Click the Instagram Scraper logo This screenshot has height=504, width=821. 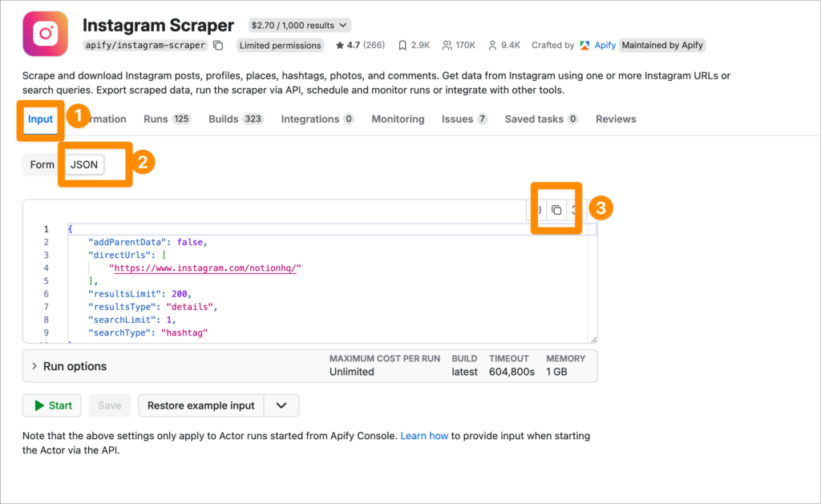(45, 34)
